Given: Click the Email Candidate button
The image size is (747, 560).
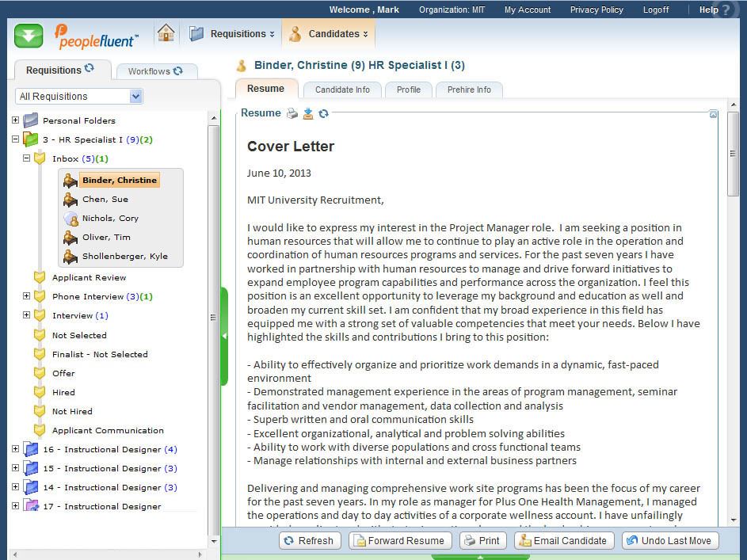Looking at the screenshot, I should 564,541.
